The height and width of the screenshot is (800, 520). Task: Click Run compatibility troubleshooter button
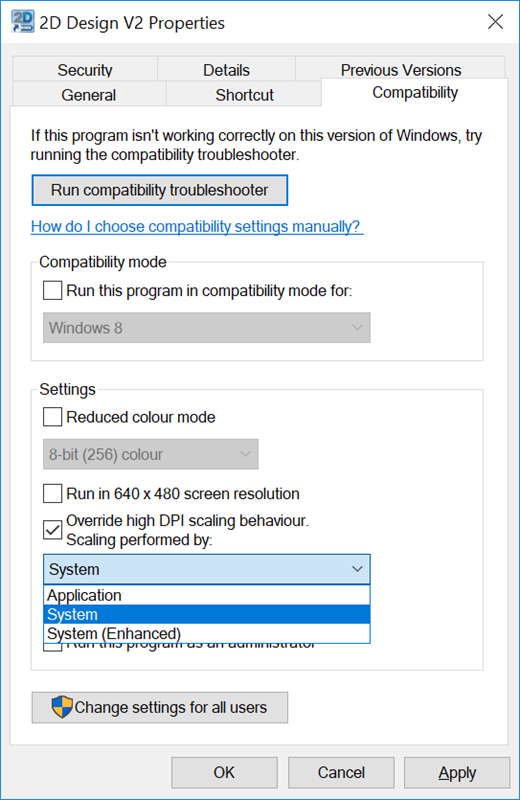[160, 190]
